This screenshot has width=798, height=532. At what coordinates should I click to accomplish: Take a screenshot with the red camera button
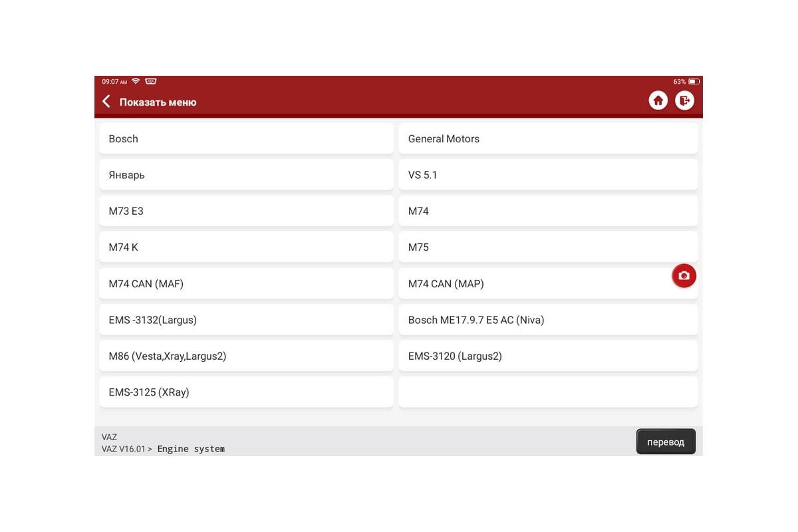(x=684, y=276)
